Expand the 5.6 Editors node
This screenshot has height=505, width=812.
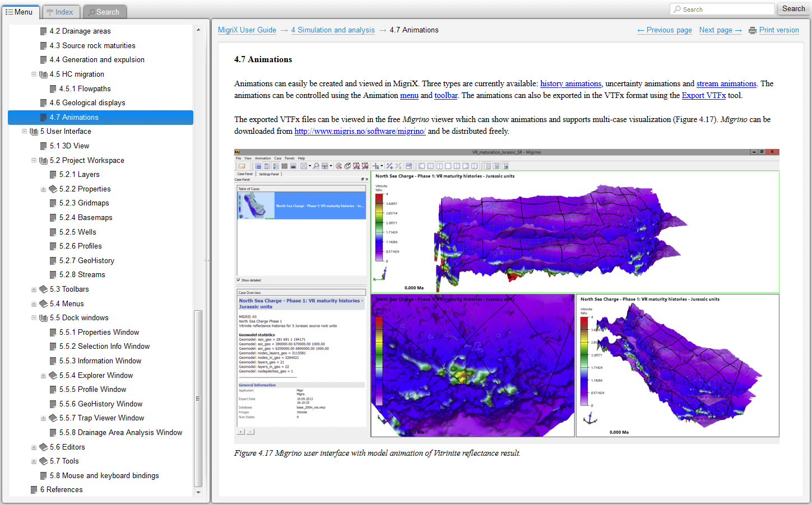34,447
